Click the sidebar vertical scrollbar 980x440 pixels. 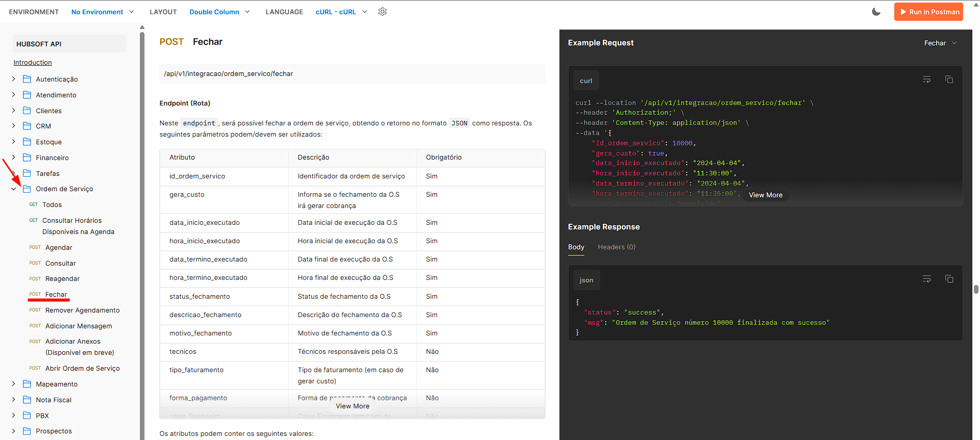142,235
